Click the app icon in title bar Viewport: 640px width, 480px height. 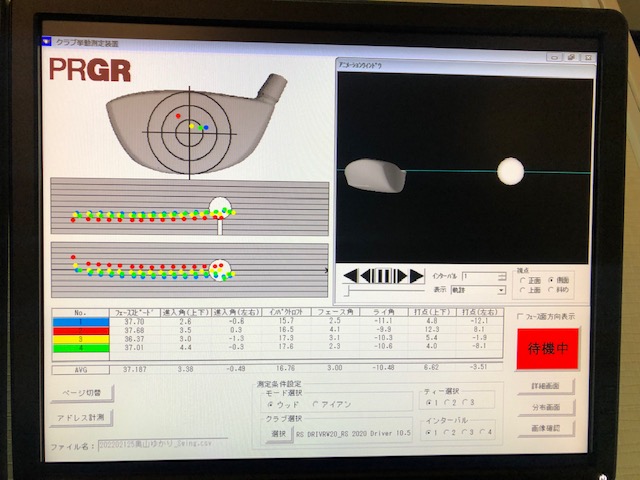(x=47, y=42)
